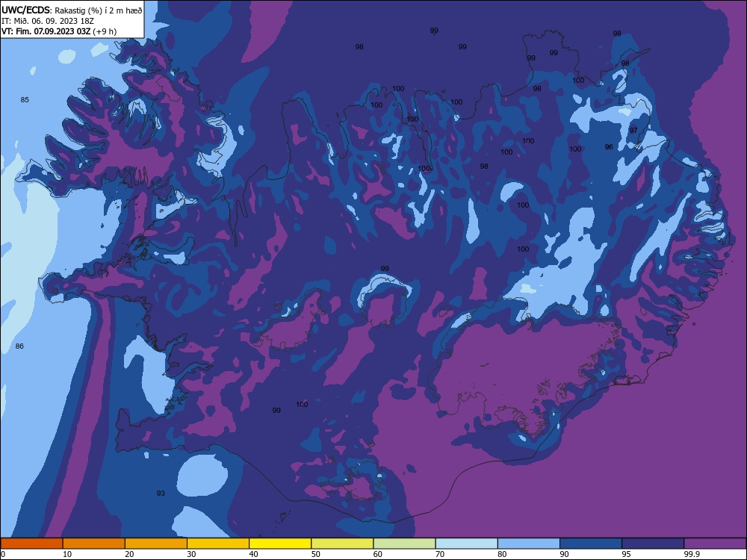Click the legend scale label 70
Image resolution: width=747 pixels, height=560 pixels.
pos(440,554)
